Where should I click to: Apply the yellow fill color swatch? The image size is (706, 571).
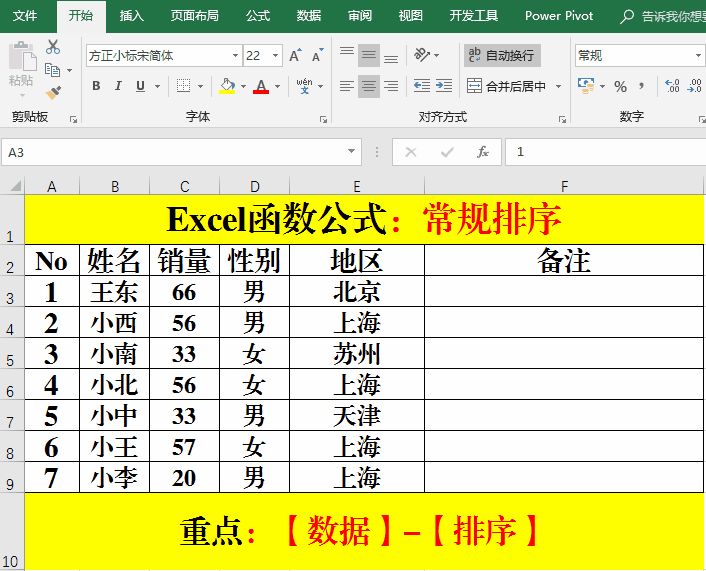click(x=227, y=87)
